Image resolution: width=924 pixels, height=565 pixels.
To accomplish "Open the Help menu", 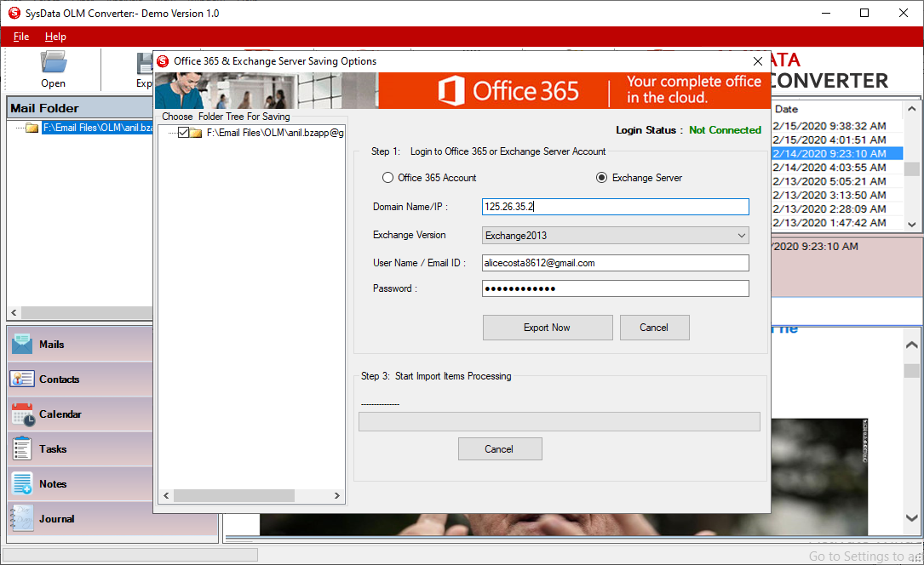I will tap(55, 37).
